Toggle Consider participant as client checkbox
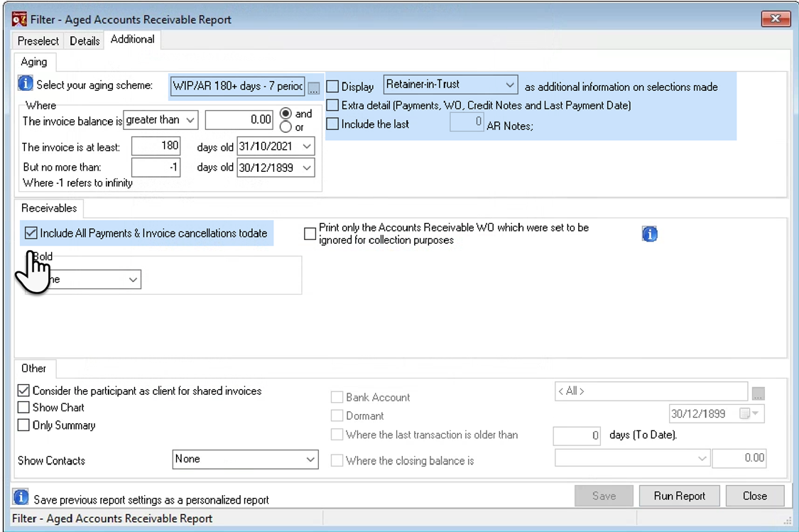The image size is (799, 532). tap(23, 391)
